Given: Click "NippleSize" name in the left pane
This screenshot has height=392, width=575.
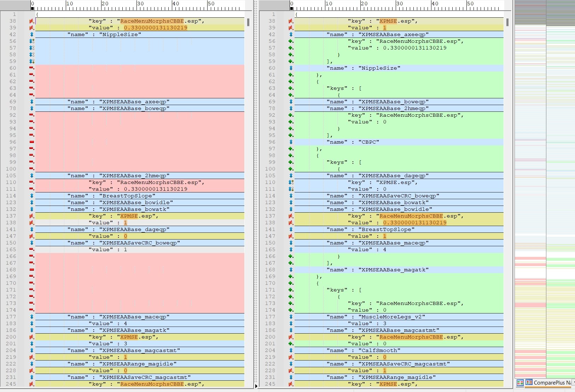Looking at the screenshot, I should point(120,35).
